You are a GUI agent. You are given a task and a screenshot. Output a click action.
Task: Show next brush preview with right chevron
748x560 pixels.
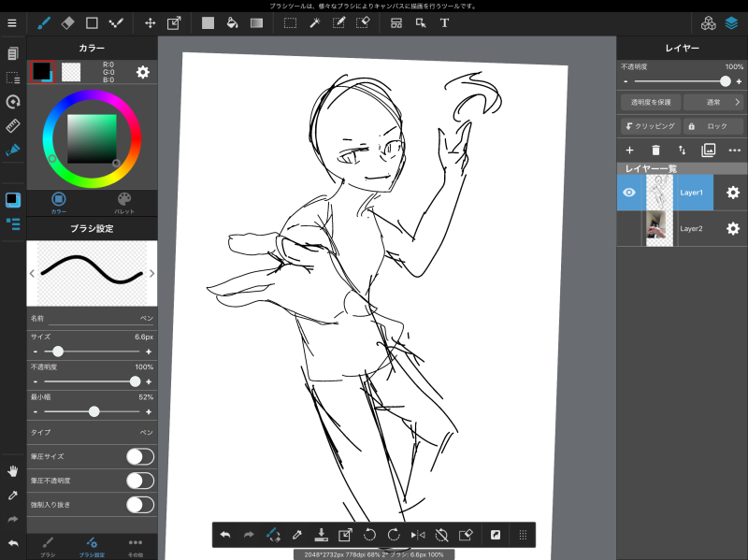tap(151, 273)
